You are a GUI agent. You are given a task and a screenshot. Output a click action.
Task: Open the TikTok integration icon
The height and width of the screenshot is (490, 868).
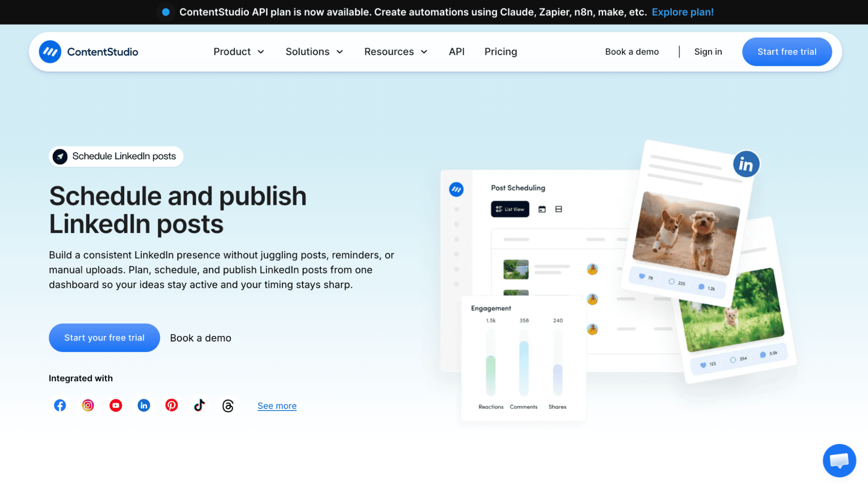click(199, 405)
